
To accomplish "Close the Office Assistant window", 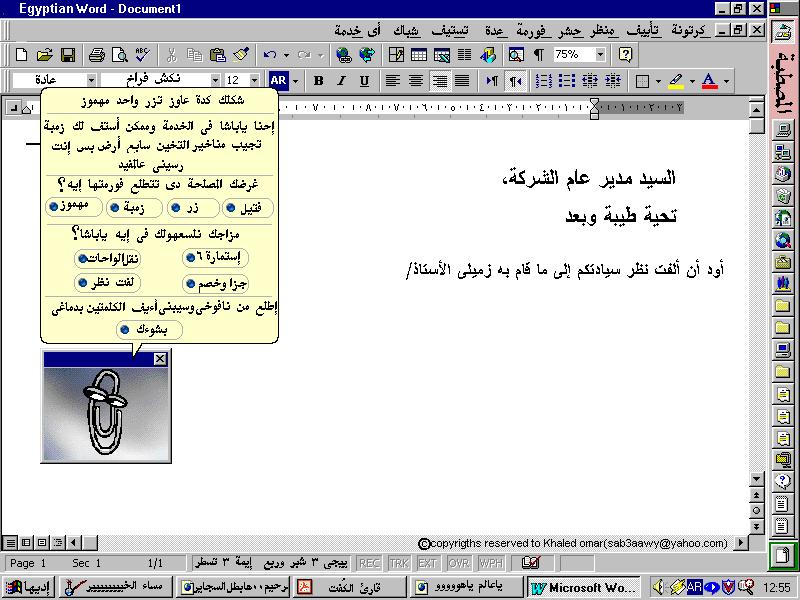I will point(160,359).
